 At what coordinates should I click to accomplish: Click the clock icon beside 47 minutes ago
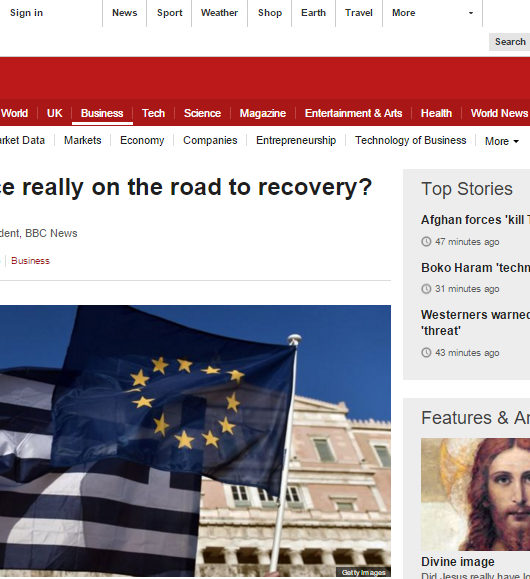426,241
